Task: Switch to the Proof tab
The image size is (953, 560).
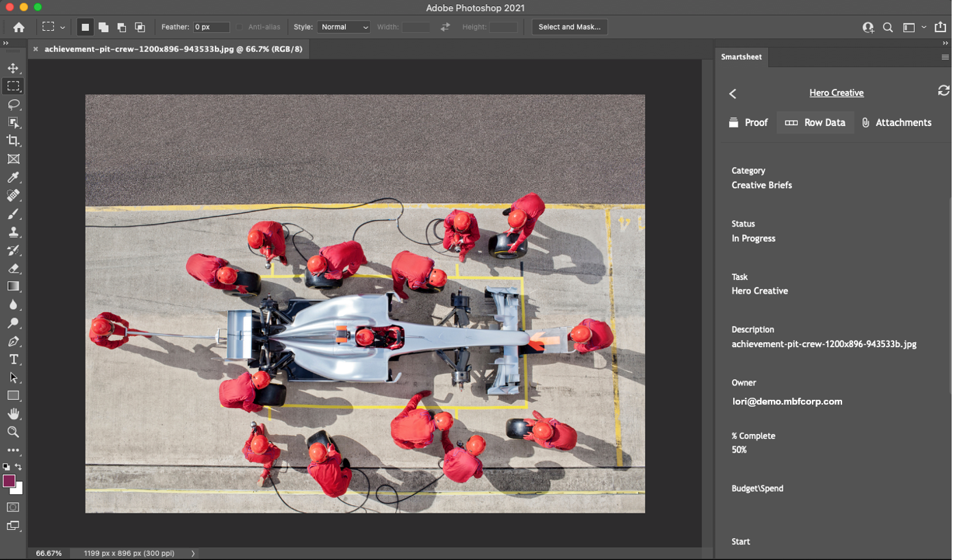Action: [748, 123]
